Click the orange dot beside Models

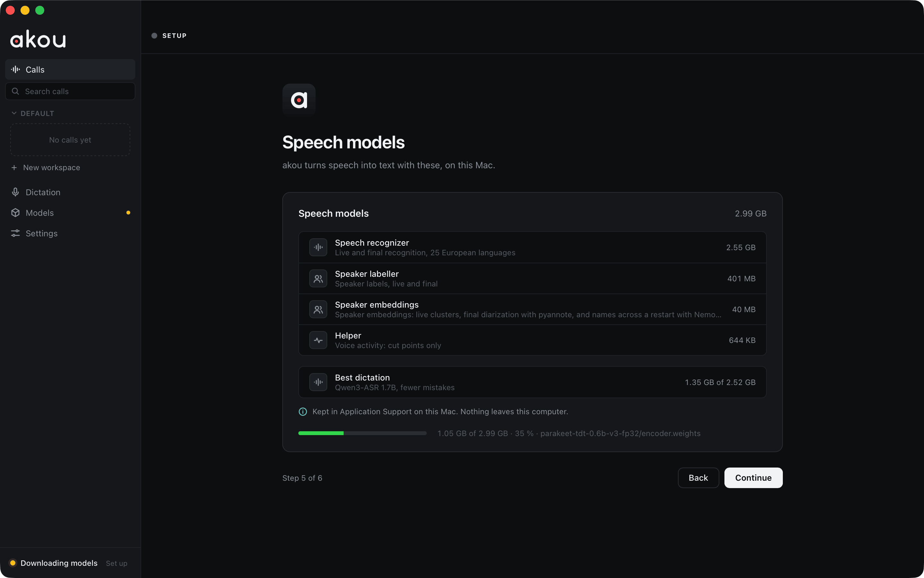128,213
